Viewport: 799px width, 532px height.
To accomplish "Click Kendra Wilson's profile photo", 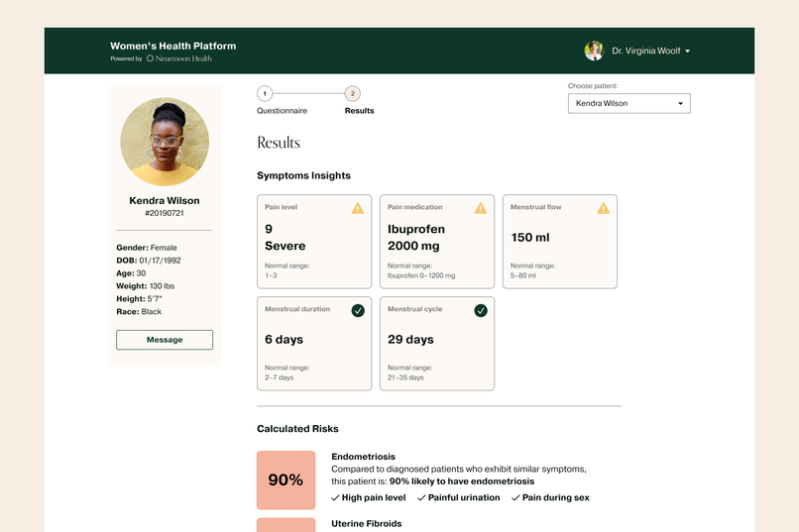I will 165,142.
